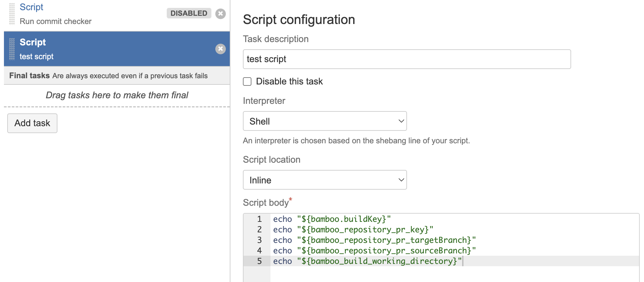The width and height of the screenshot is (644, 282).
Task: Tick the Disable this task checkbox
Action: (247, 82)
